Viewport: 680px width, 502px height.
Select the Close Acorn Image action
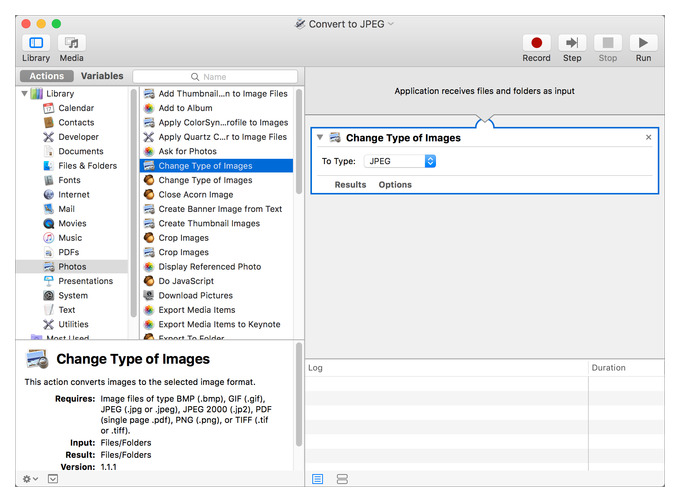coord(216,195)
